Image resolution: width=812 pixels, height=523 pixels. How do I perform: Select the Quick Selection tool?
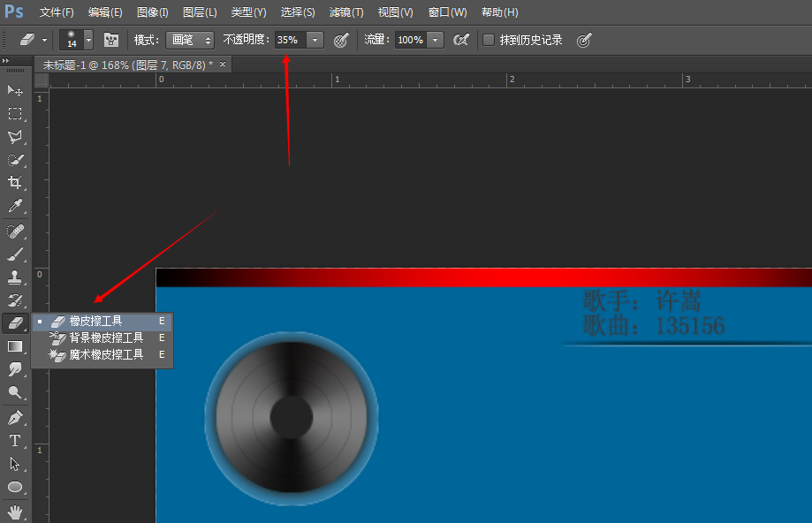point(15,160)
